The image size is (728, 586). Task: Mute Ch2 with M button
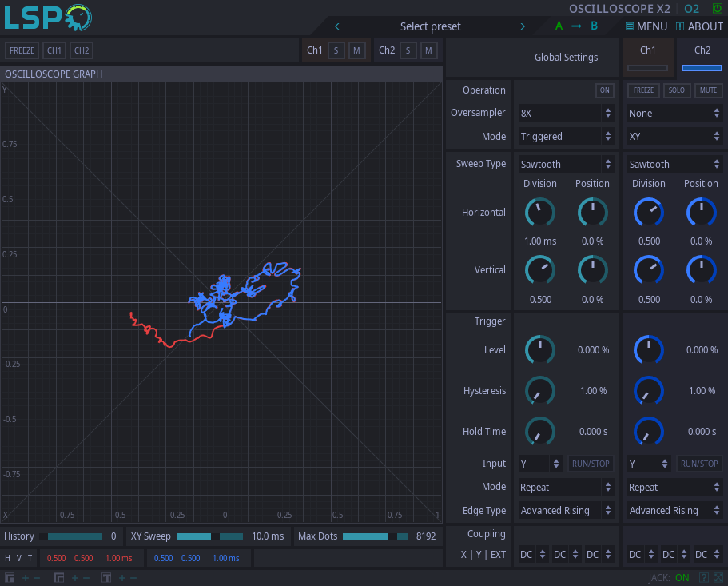pos(428,50)
